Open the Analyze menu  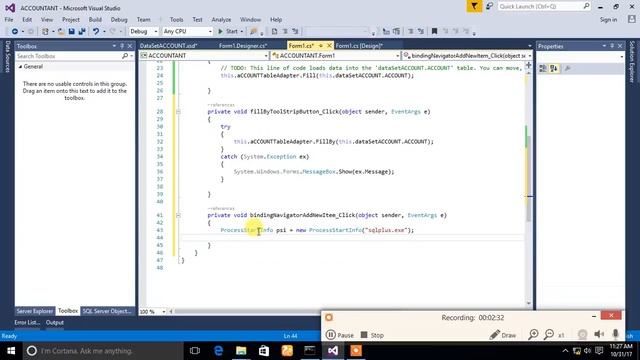(221, 20)
